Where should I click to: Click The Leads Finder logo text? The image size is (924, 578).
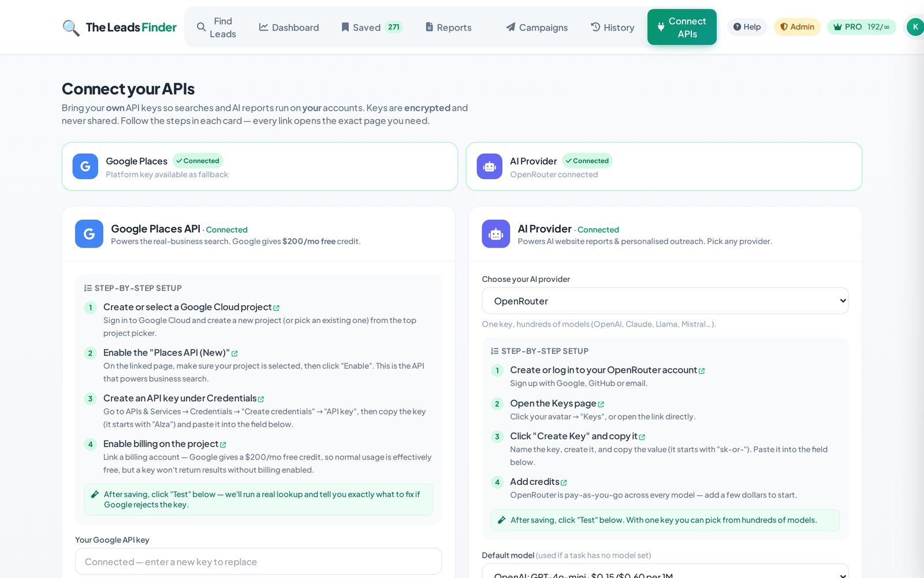pos(131,27)
